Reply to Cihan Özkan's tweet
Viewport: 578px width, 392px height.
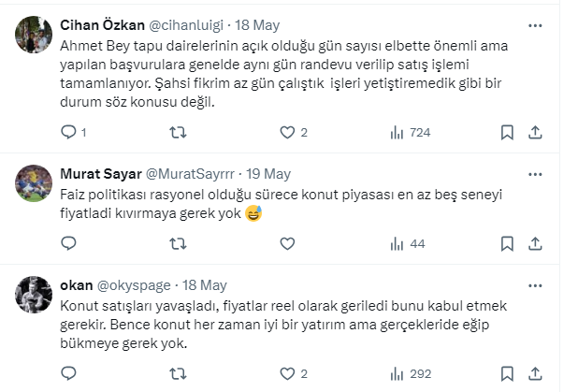[68, 133]
